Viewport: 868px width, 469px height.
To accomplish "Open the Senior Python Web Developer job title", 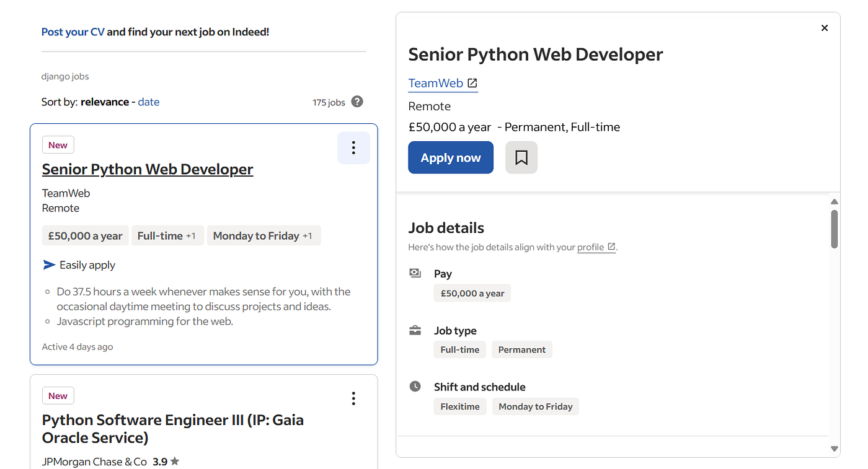I will (x=148, y=169).
